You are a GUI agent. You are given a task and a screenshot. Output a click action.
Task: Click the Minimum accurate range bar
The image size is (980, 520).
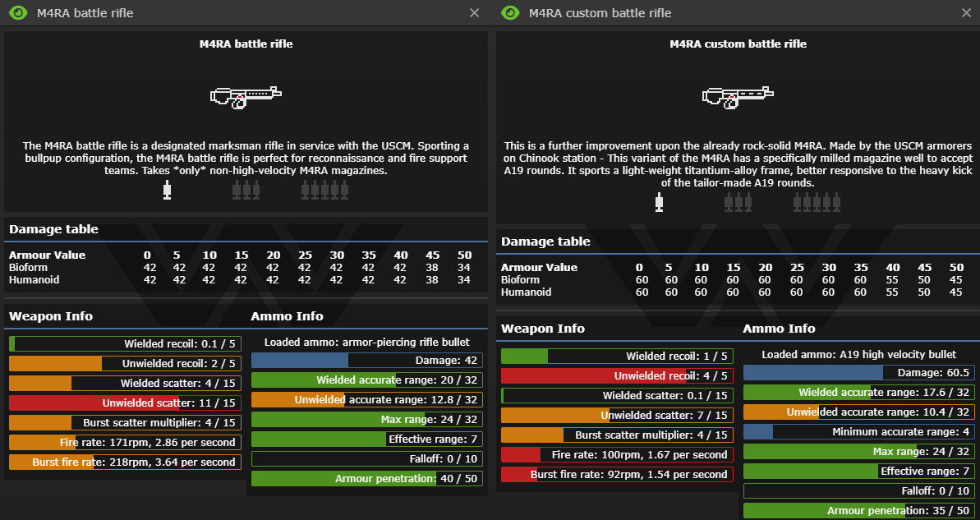tap(858, 431)
